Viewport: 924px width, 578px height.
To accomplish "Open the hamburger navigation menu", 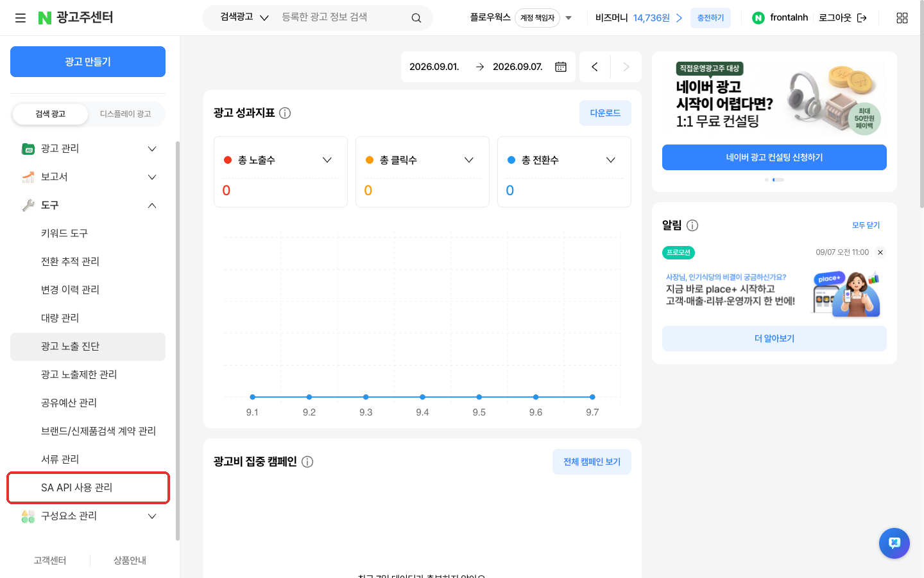I will [21, 18].
